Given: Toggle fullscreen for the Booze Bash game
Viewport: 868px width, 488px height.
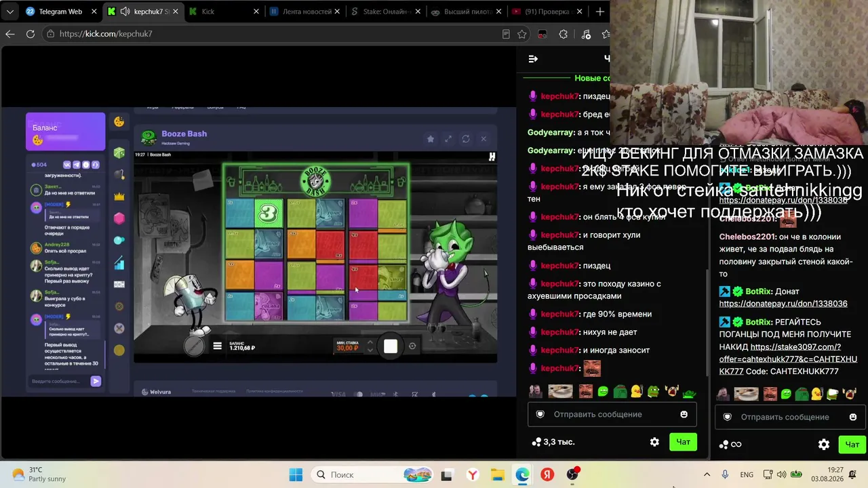Looking at the screenshot, I should pyautogui.click(x=448, y=139).
